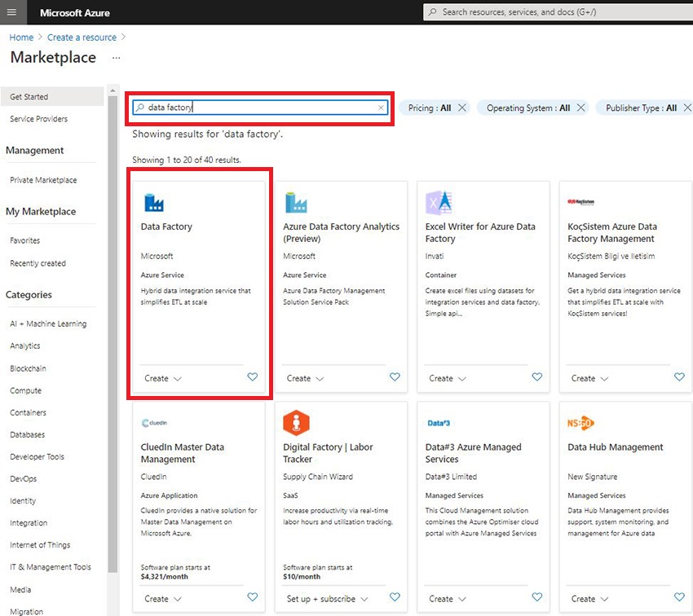Click the NS:GO Data Hub Management logo
The image size is (693, 616).
[580, 423]
